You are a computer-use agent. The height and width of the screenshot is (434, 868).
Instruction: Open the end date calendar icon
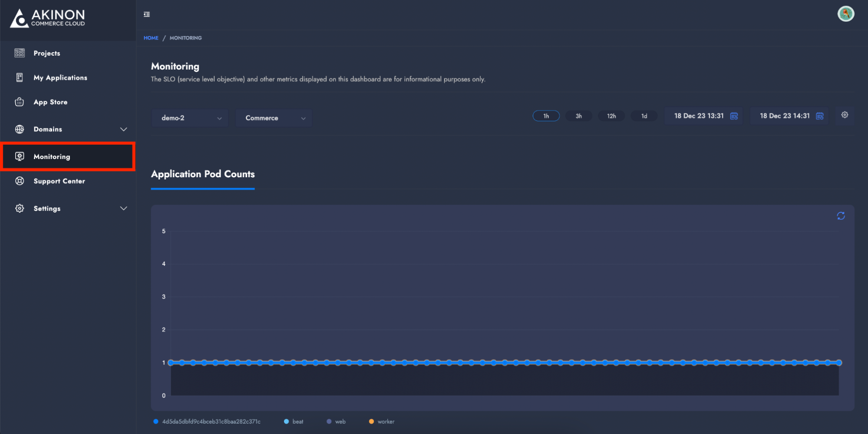[819, 116]
